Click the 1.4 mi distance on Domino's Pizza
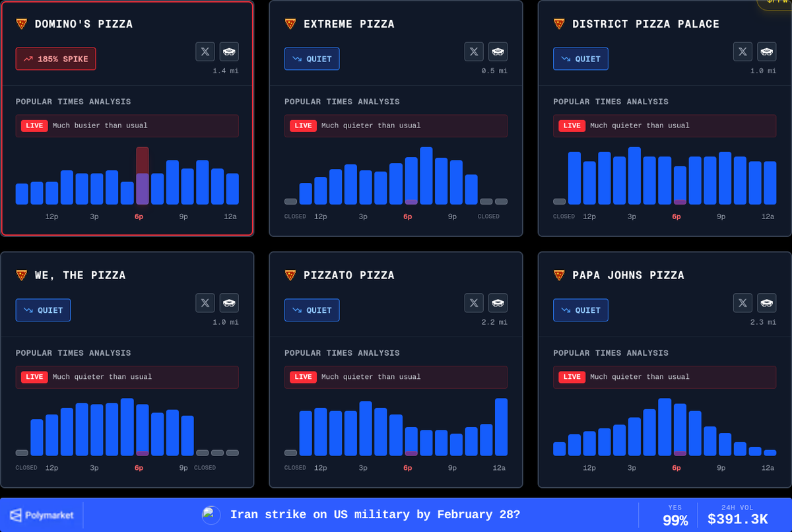 click(x=226, y=71)
